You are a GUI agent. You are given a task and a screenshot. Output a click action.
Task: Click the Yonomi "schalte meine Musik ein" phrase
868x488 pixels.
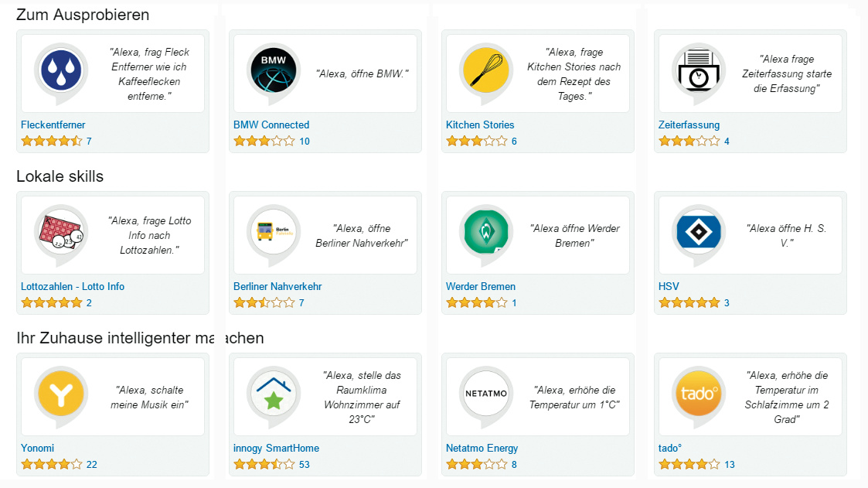pyautogui.click(x=151, y=398)
